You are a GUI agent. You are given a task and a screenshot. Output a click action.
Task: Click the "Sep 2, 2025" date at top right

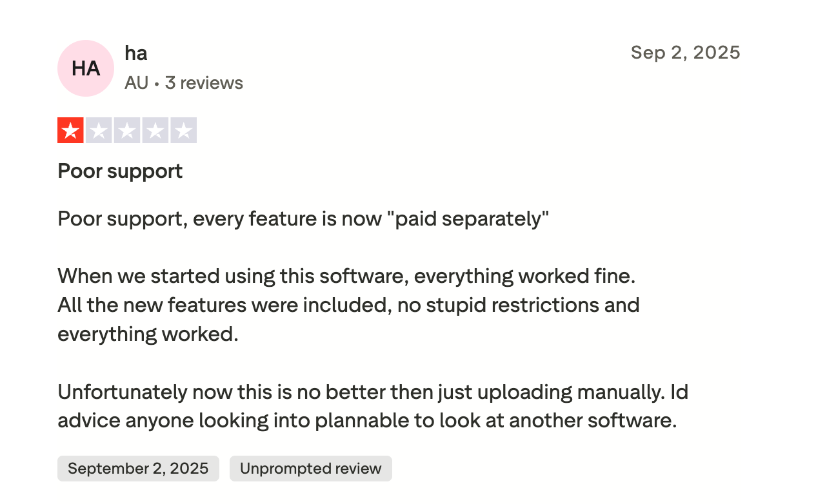[685, 52]
